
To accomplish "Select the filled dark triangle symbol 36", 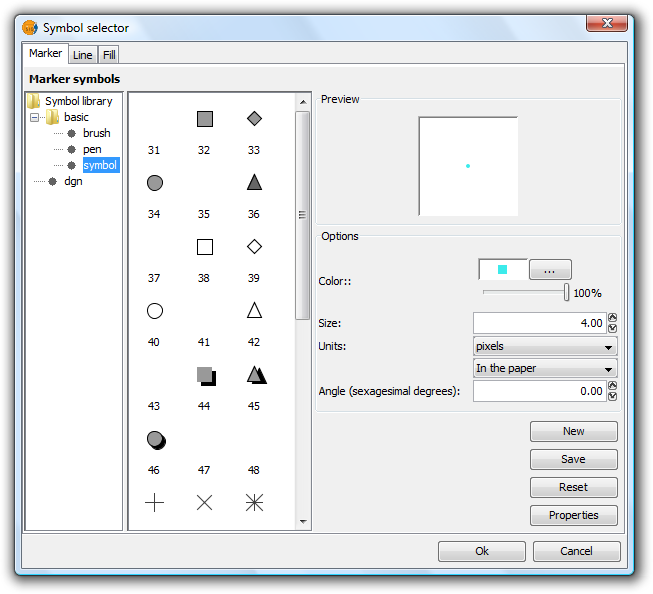I will tap(254, 182).
